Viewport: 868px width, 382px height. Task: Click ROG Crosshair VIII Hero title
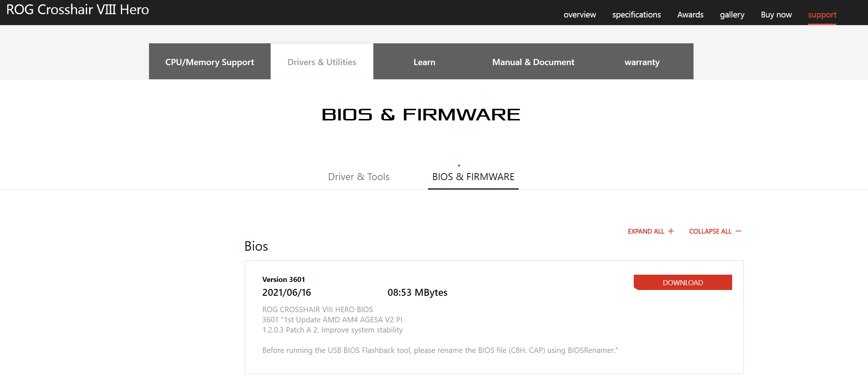click(78, 9)
